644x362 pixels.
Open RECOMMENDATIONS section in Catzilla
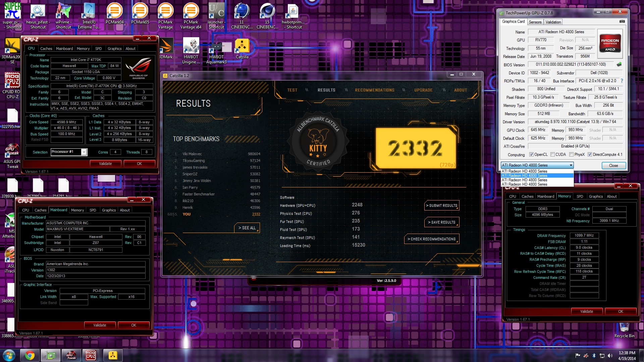pyautogui.click(x=375, y=90)
